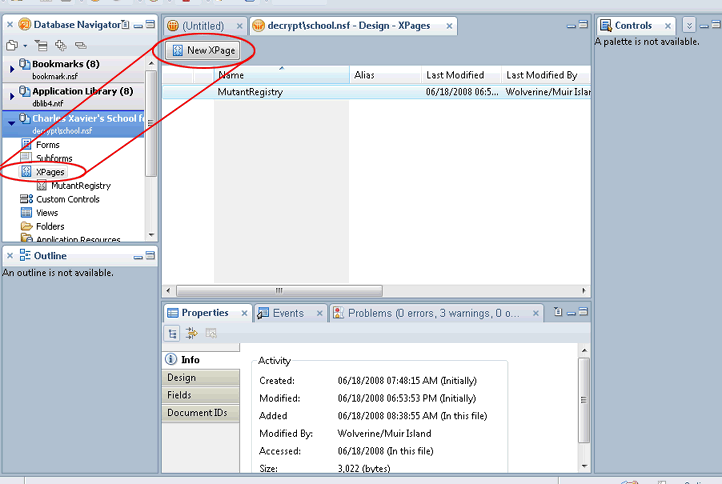The image size is (722, 484).
Task: Open MutantRegistry under XPages in tree
Action: (x=81, y=186)
